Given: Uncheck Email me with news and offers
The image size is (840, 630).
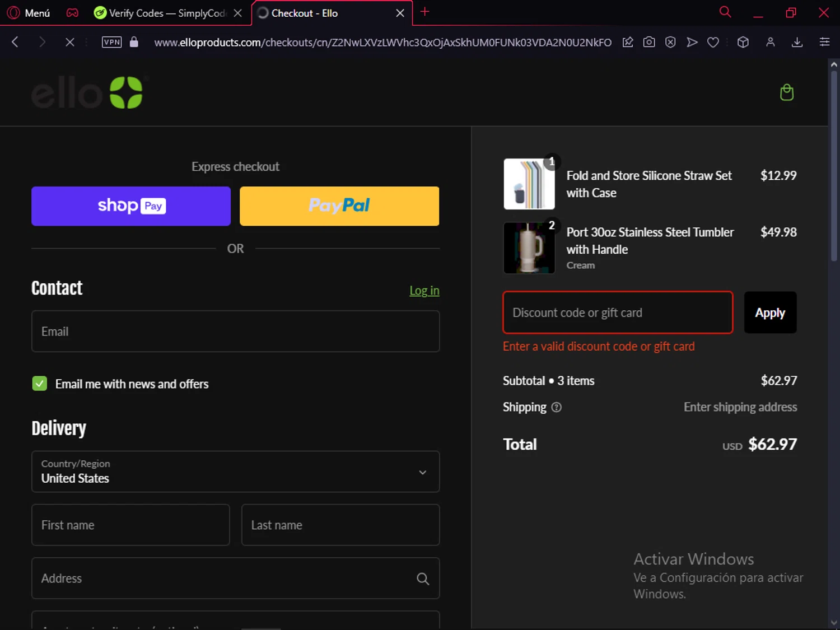Looking at the screenshot, I should pos(40,384).
